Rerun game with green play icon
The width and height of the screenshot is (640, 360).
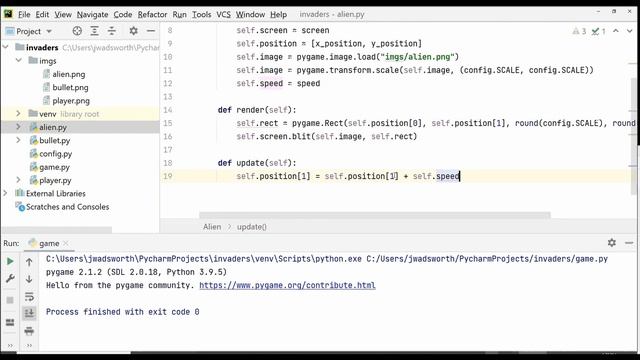[x=10, y=261]
